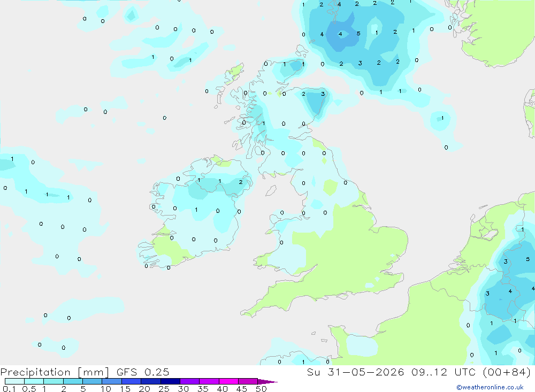Viewport: 535px width, 392px height.
Task: Pick the 15–20 mm blue legend swatch
Action: pos(131,381)
